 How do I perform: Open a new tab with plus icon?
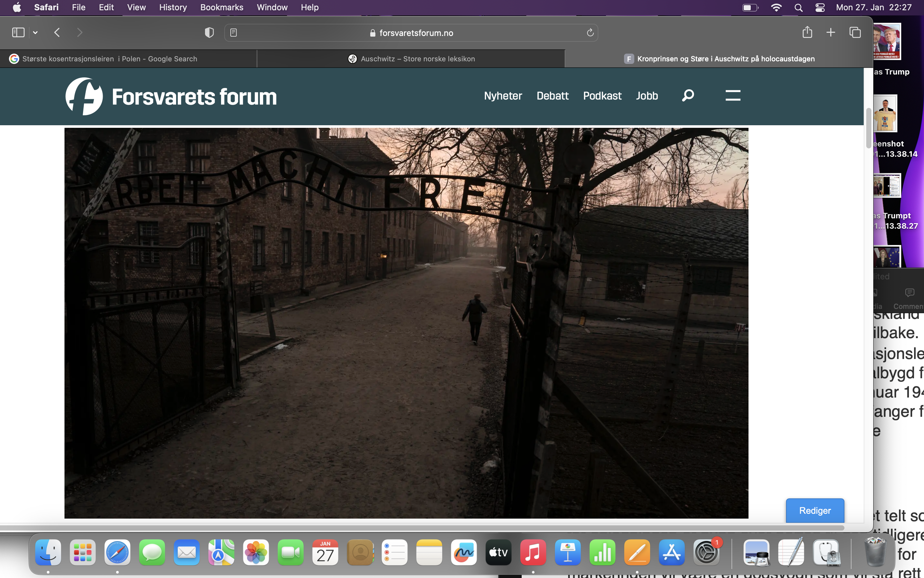coord(831,32)
